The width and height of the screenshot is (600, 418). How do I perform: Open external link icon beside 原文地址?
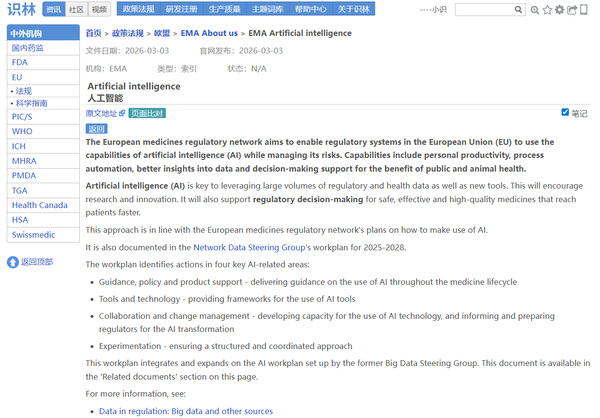pos(123,114)
